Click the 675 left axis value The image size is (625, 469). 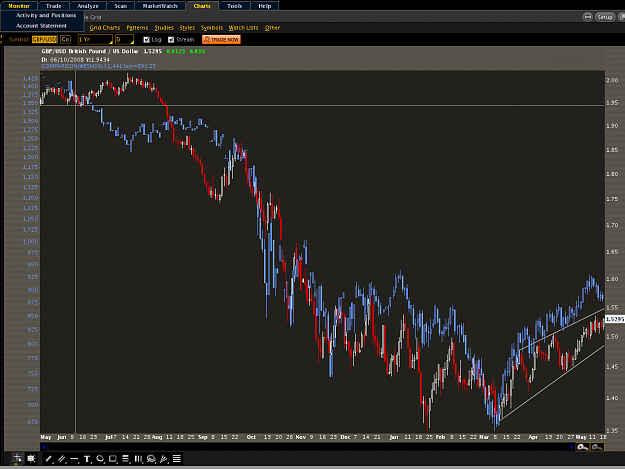click(x=33, y=422)
